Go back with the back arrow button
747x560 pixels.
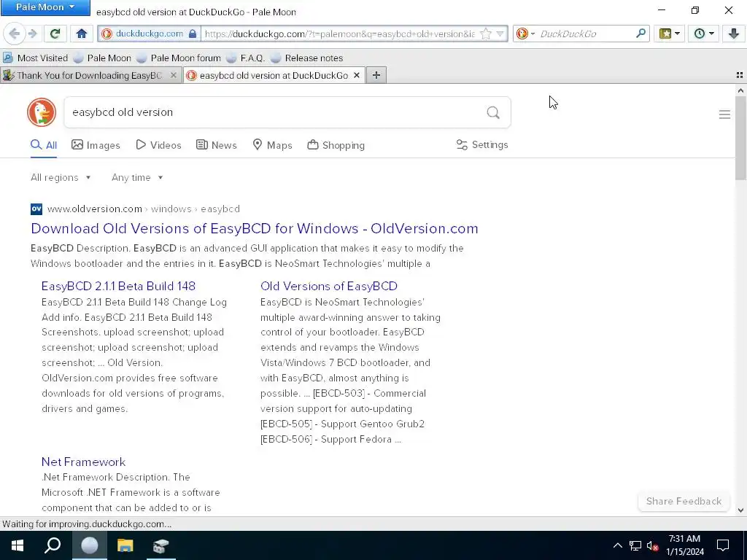pyautogui.click(x=15, y=34)
